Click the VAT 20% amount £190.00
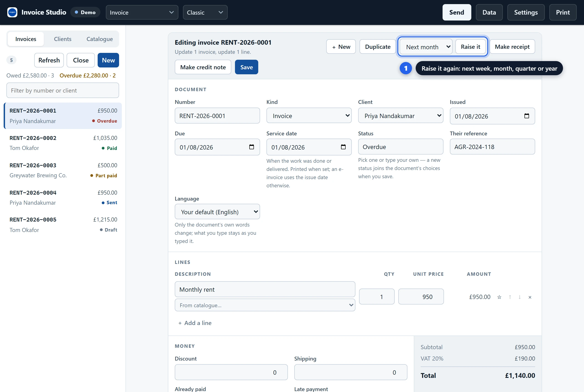Screen dimensions: 584x392 point(525,358)
